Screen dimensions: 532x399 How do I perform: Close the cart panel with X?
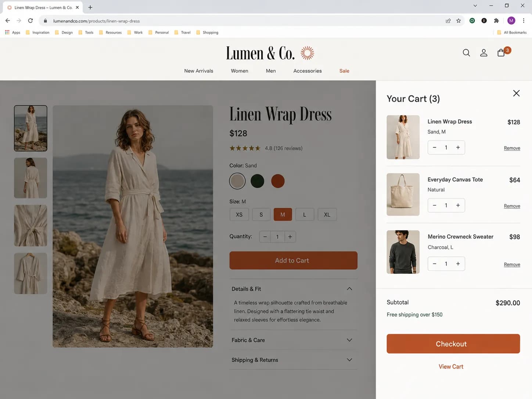516,93
